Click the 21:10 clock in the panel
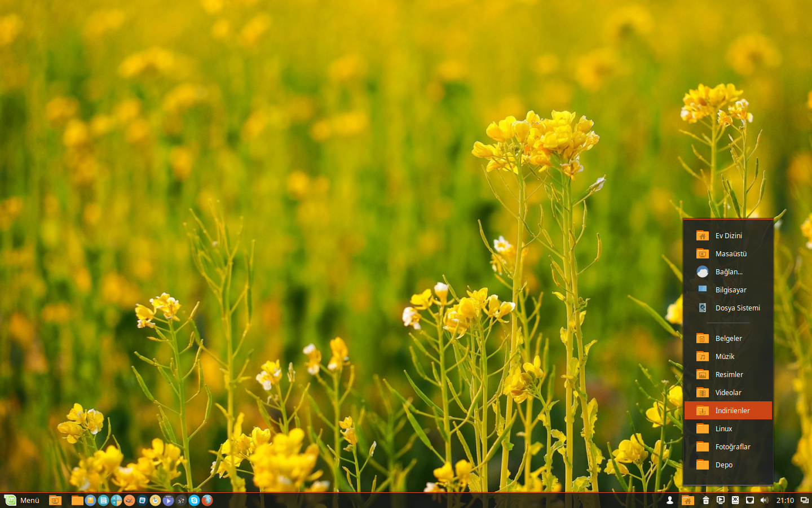812x508 pixels. pyautogui.click(x=785, y=500)
